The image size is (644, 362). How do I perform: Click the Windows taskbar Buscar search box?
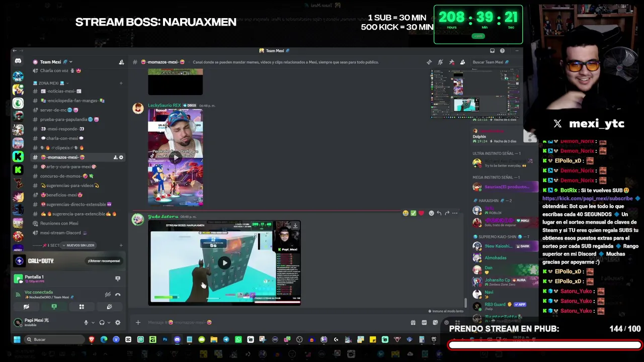pyautogui.click(x=53, y=339)
